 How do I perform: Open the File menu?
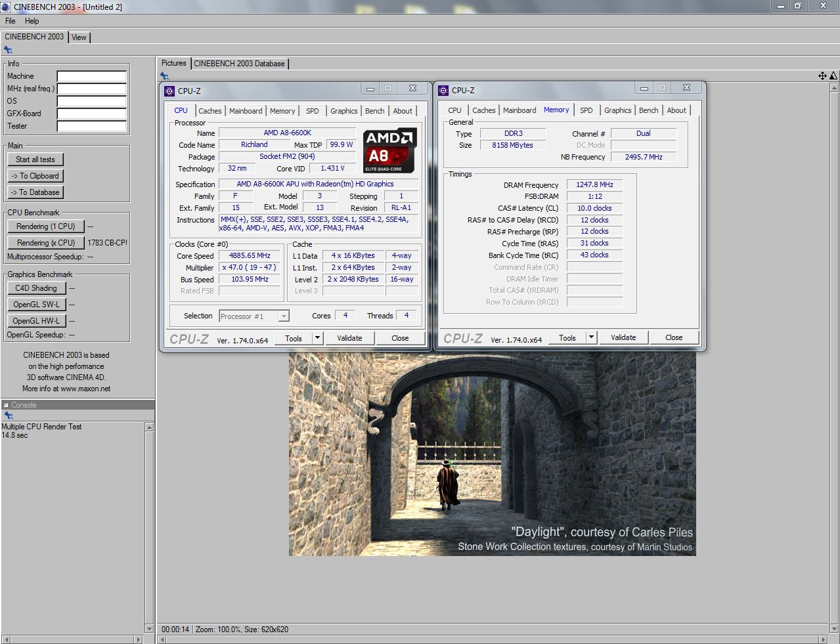coord(11,21)
